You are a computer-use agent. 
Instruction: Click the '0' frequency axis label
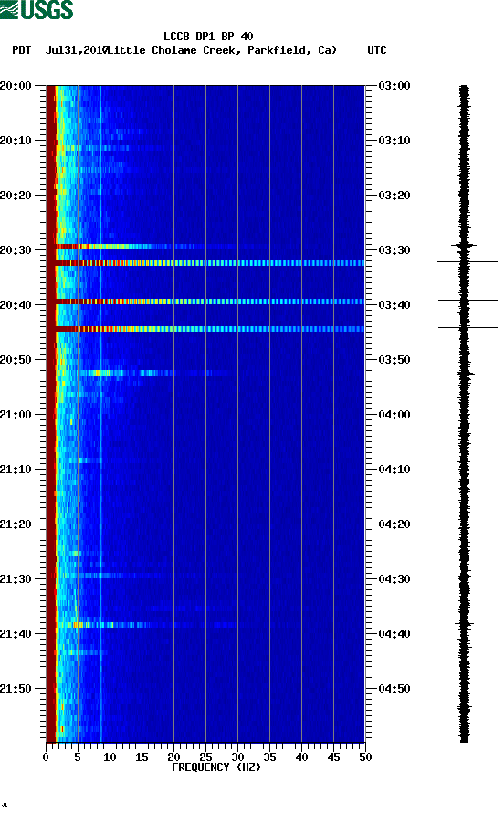pyautogui.click(x=46, y=757)
